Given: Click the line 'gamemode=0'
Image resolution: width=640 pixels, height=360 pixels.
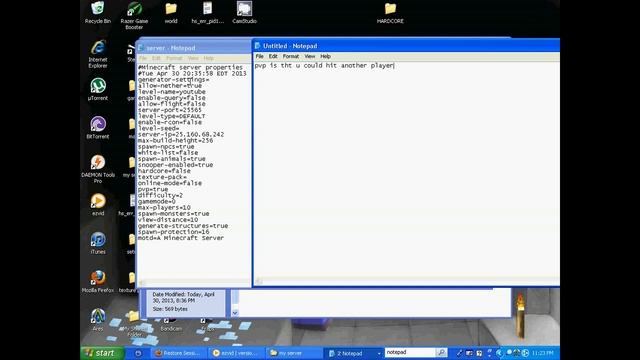Looking at the screenshot, I should pos(157,202).
